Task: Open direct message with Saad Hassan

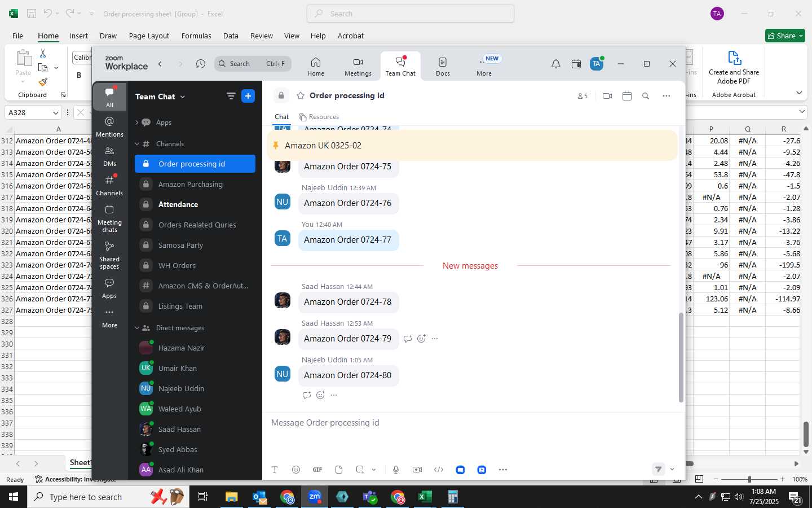Action: (x=195, y=429)
